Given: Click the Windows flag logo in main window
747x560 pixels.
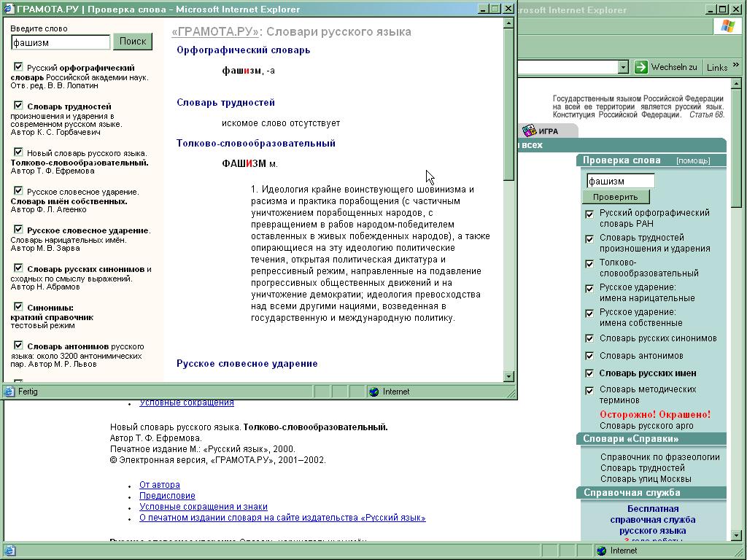Looking at the screenshot, I should click(x=727, y=26).
